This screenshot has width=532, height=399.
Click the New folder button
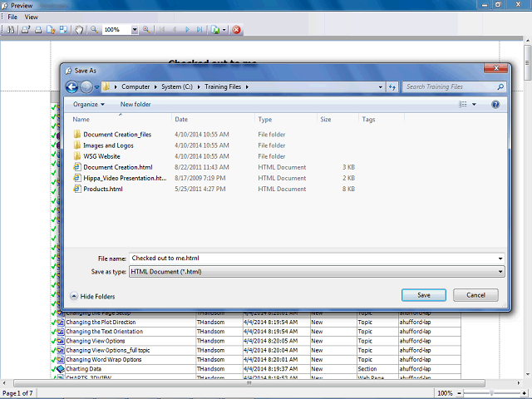pyautogui.click(x=135, y=105)
